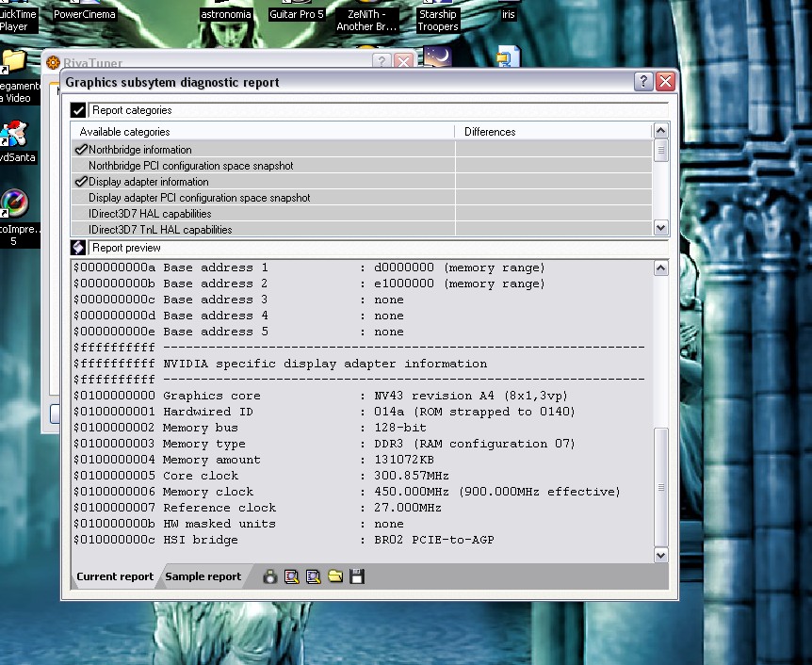Viewport: 812px width, 665px height.
Task: Save the report using floppy disk icon
Action: [x=357, y=576]
